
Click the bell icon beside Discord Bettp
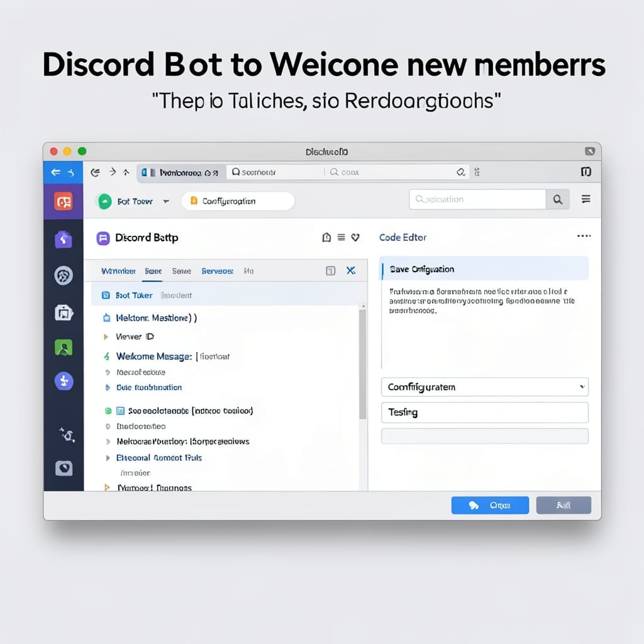pos(326,237)
